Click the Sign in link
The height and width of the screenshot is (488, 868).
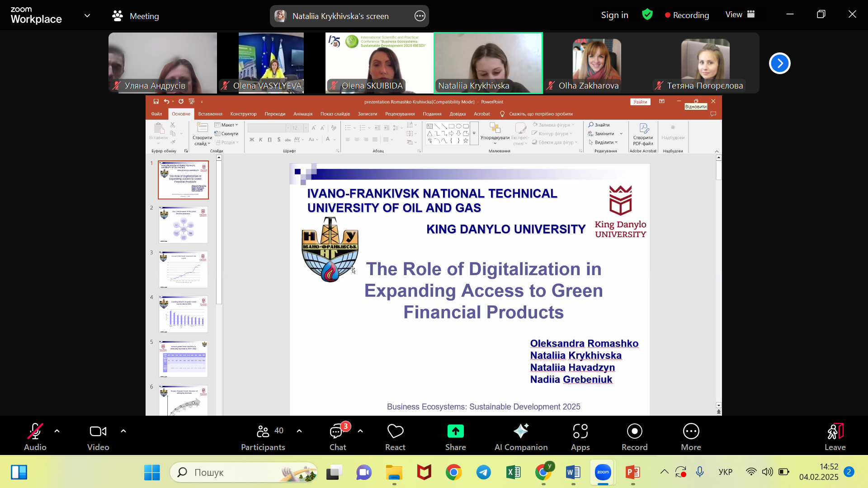(x=614, y=15)
